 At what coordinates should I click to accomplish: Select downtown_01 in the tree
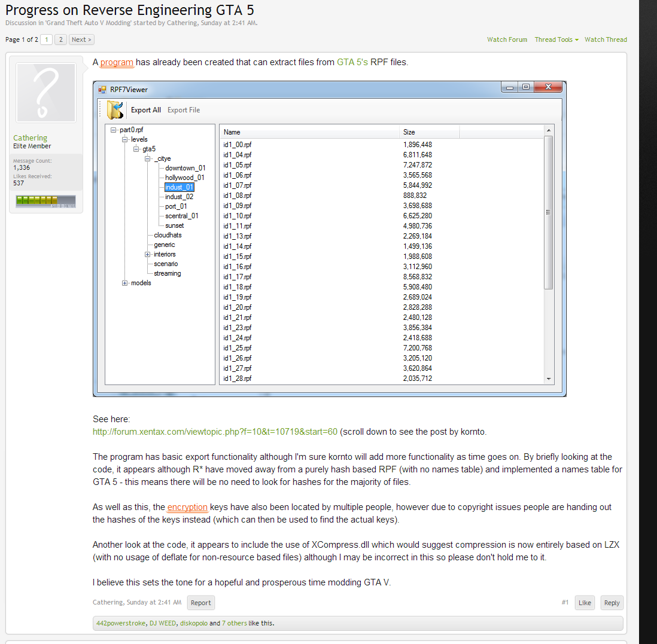click(185, 168)
